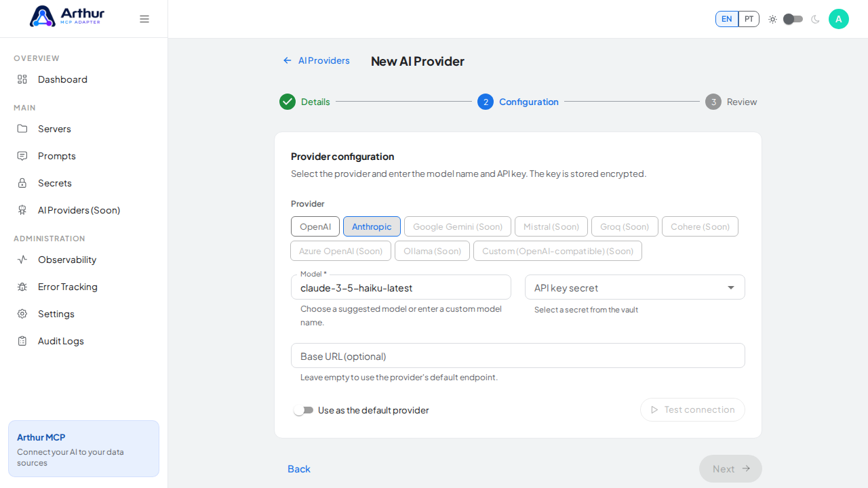Select Azure OpenAI (Soon) provider chip
The image size is (868, 488).
click(340, 251)
